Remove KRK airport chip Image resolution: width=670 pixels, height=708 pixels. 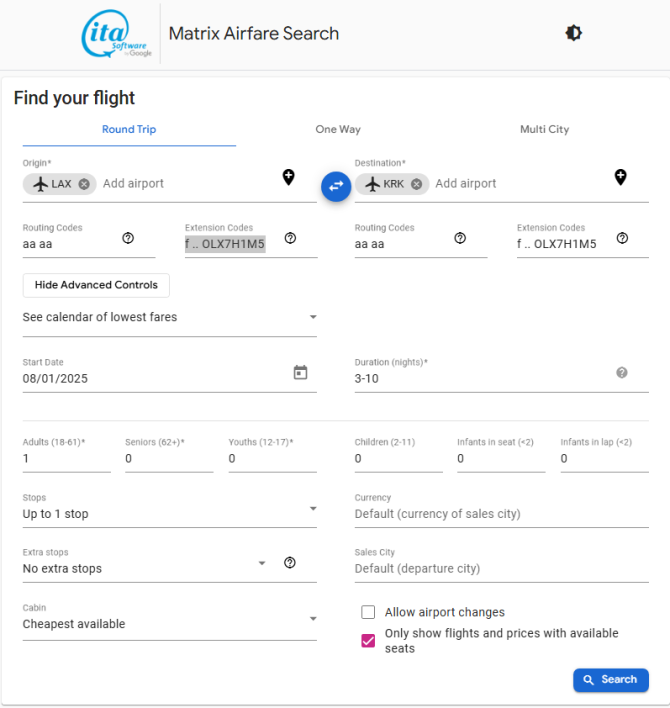pyautogui.click(x=416, y=184)
